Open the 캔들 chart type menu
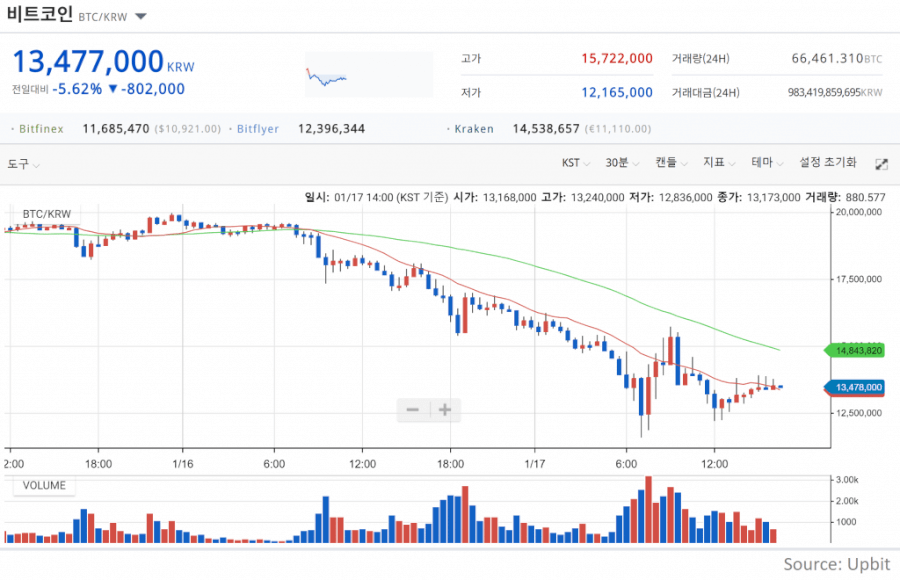This screenshot has height=580, width=900. (672, 163)
